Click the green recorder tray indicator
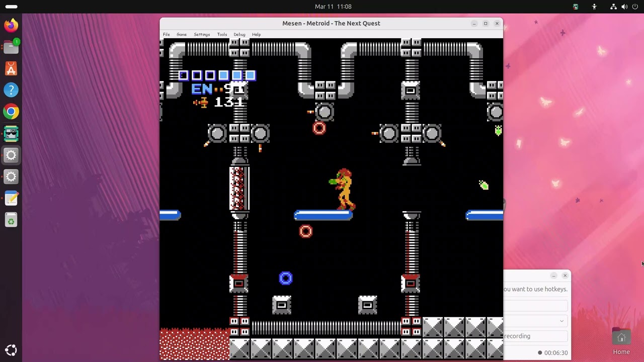This screenshot has width=644, height=362. (576, 7)
